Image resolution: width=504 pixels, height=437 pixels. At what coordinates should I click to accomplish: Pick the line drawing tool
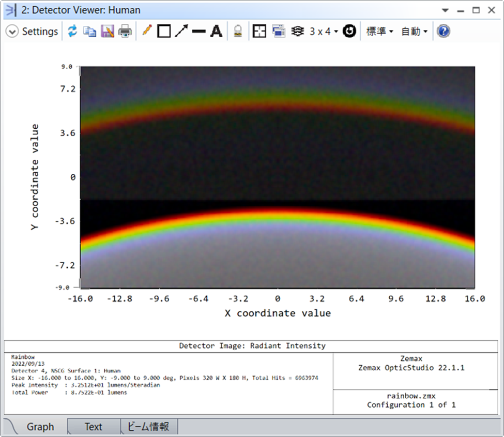coord(198,32)
